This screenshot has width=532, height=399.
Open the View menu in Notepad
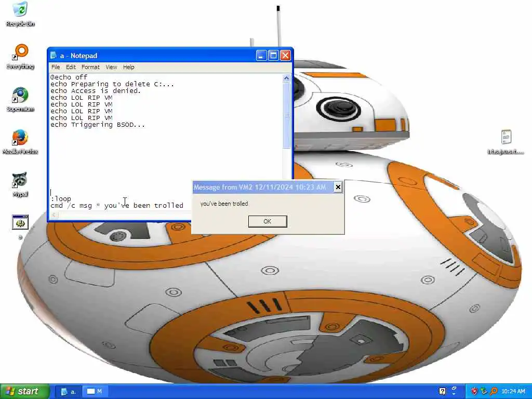(111, 67)
